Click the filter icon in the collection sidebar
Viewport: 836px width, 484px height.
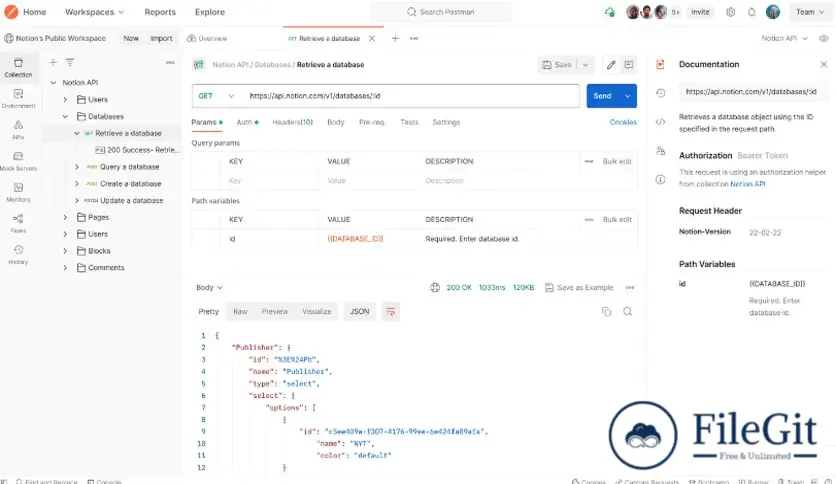tap(70, 62)
